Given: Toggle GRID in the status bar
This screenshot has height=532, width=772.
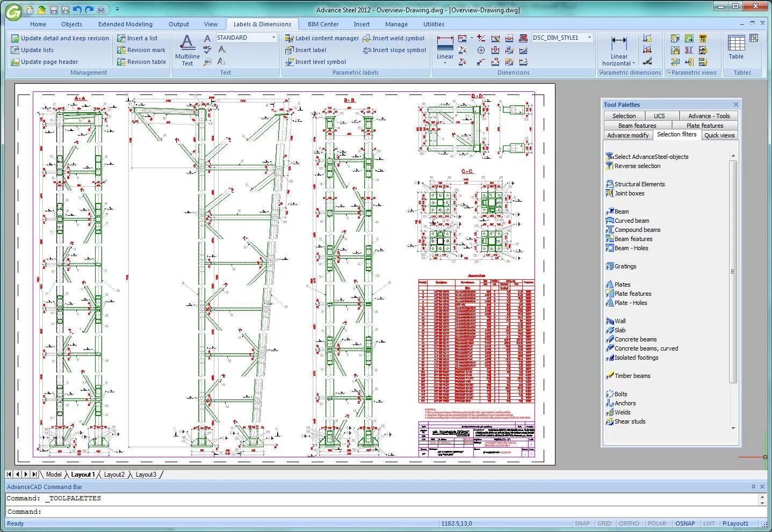Looking at the screenshot, I should click(x=604, y=523).
